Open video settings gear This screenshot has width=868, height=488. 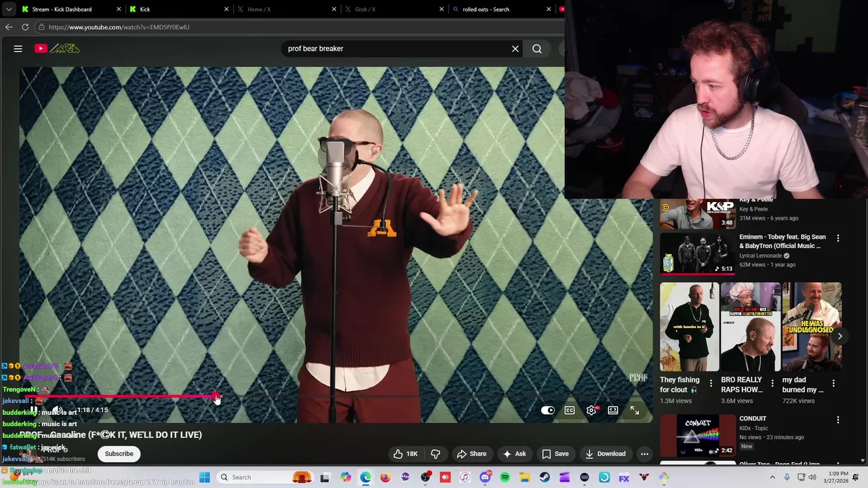tap(591, 410)
